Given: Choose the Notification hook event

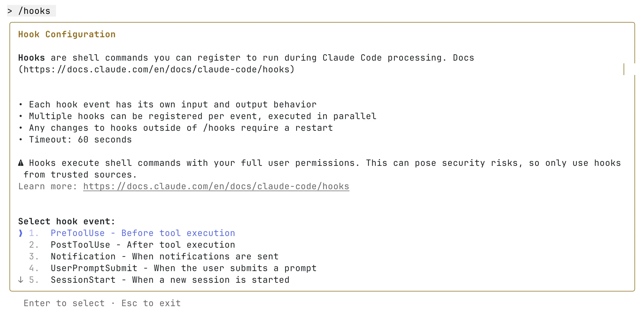Looking at the screenshot, I should (164, 257).
